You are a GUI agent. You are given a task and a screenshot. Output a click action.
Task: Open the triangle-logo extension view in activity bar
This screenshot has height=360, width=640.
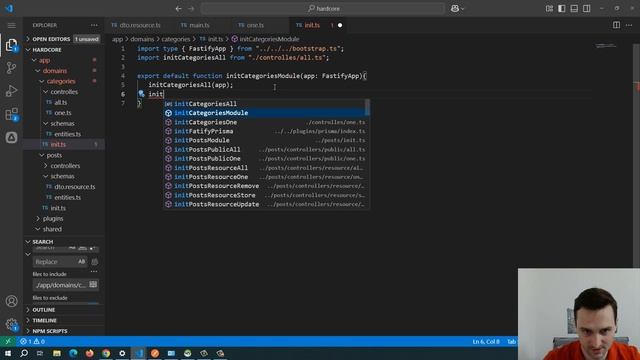click(11, 138)
